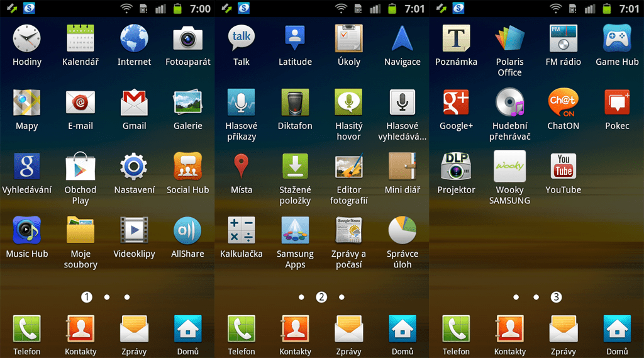Tap Kontakty in first screen dock
Viewport: 644px width, 358px height.
tap(80, 329)
